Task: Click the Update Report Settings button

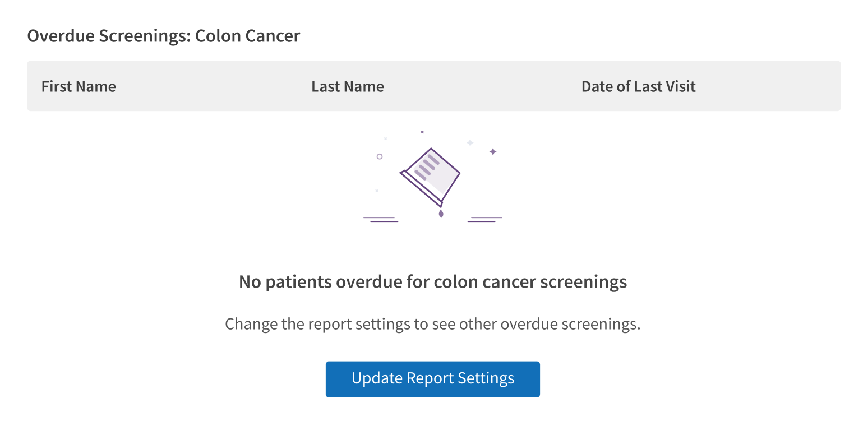Action: point(432,379)
